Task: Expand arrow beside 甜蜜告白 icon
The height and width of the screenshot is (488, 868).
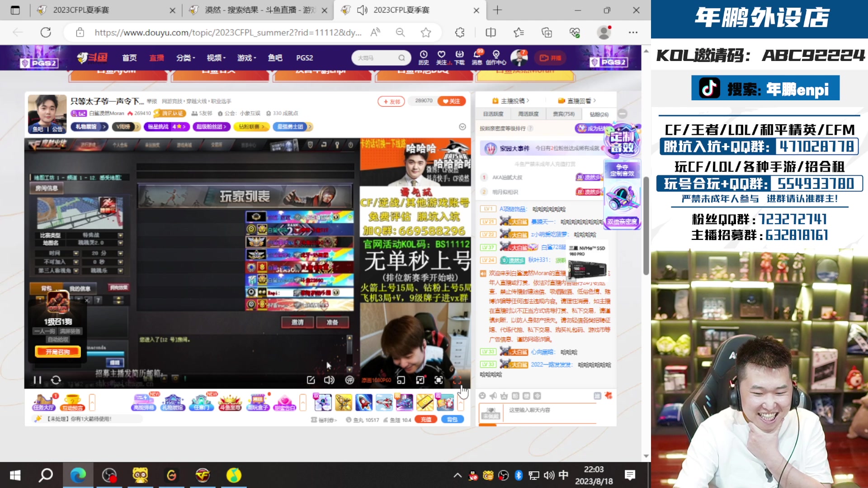Action: coord(303,402)
